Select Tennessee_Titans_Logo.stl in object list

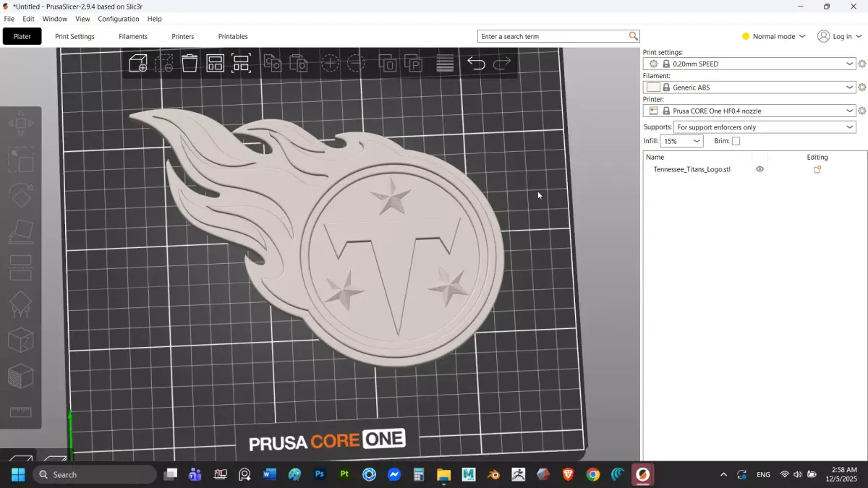692,169
